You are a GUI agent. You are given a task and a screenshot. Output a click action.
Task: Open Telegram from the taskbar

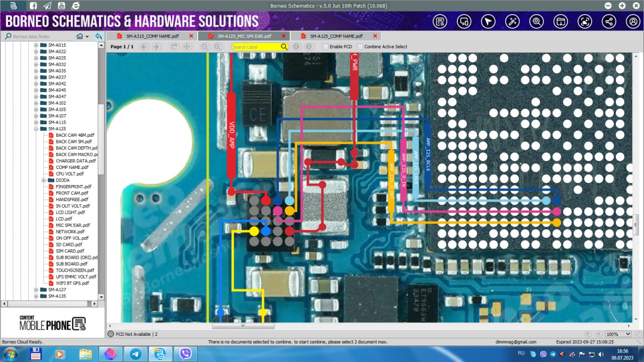point(136,354)
